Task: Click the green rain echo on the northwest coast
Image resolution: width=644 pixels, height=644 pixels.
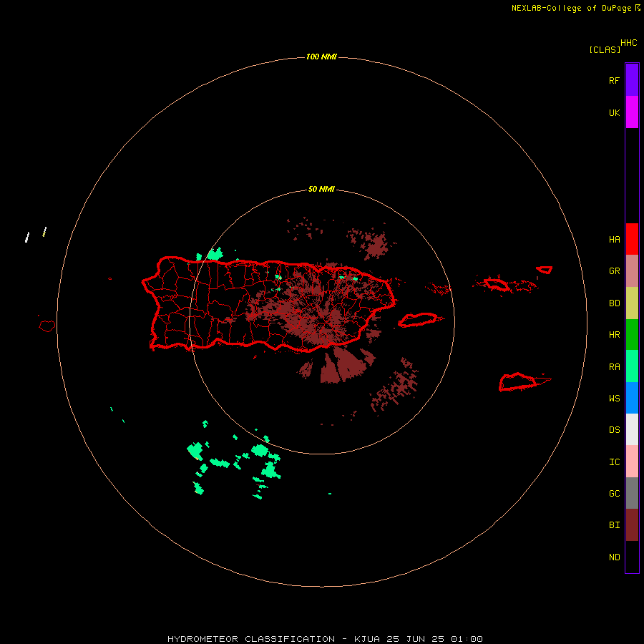Action: coord(213,254)
